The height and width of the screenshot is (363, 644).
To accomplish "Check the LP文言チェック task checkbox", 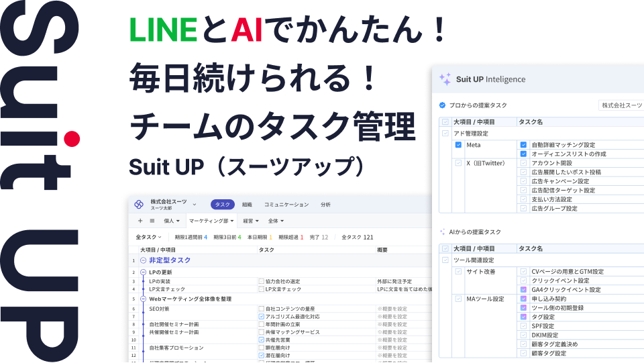I will click(x=261, y=289).
